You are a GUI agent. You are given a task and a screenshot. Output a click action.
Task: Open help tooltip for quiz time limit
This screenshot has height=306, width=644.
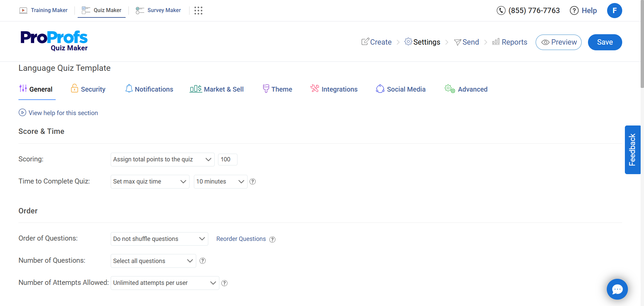point(253,182)
